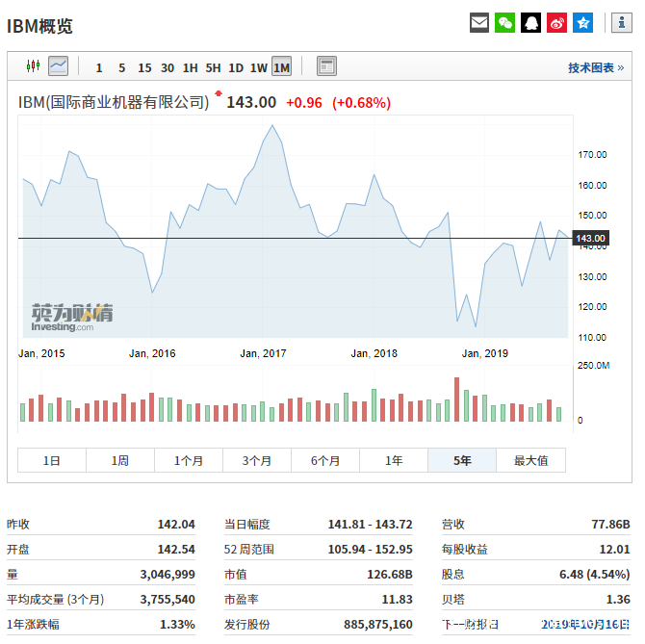
Task: Select the 1 minute interval
Action: point(99,67)
